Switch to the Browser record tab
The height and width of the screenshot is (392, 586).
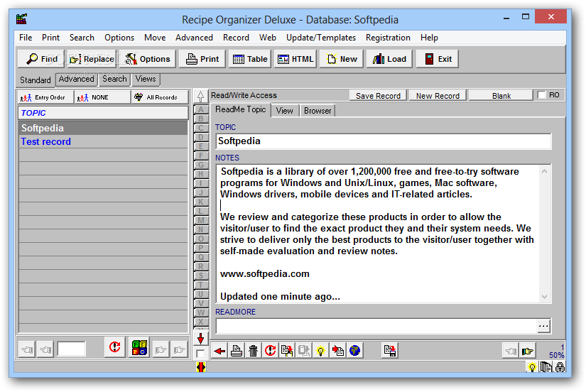pos(318,111)
